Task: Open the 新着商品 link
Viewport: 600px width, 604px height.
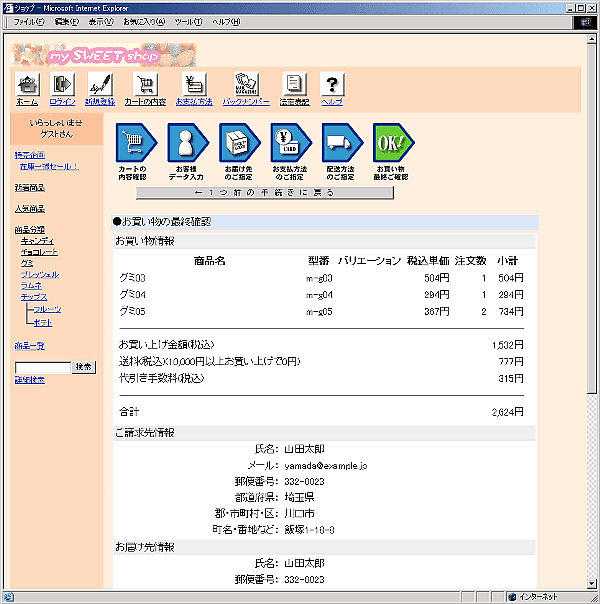Action: coord(30,188)
